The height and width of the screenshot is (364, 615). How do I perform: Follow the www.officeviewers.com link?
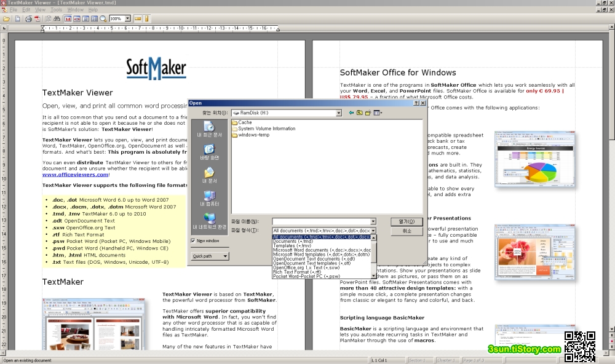(75, 175)
